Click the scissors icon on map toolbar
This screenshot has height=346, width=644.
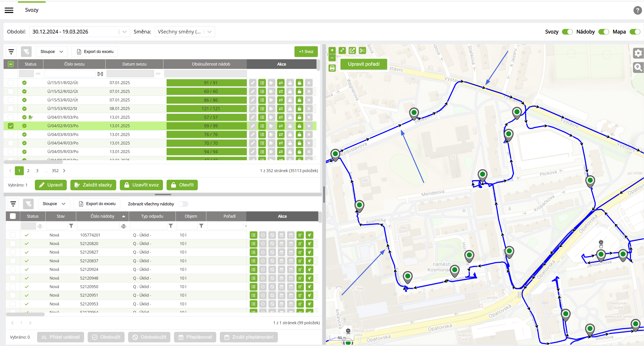point(362,51)
